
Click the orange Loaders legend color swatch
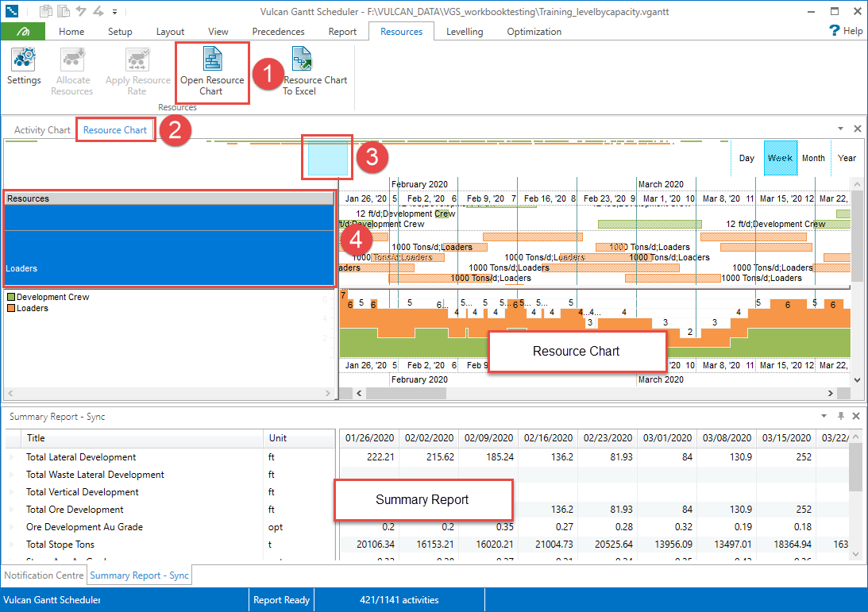click(x=11, y=308)
